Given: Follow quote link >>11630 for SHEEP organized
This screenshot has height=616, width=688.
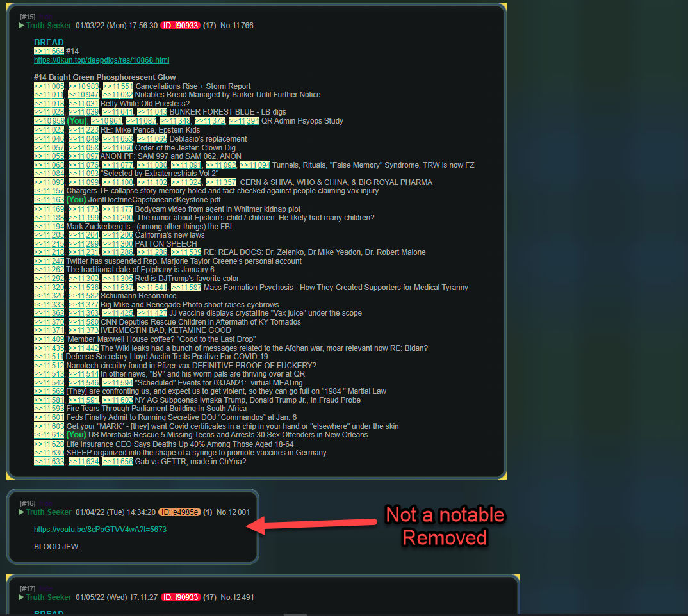Looking at the screenshot, I should pos(49,453).
